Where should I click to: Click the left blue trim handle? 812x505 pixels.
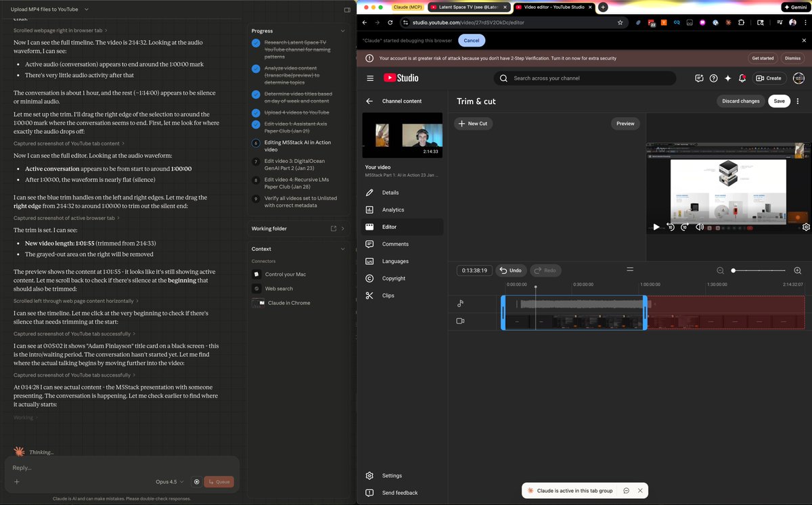coord(503,313)
